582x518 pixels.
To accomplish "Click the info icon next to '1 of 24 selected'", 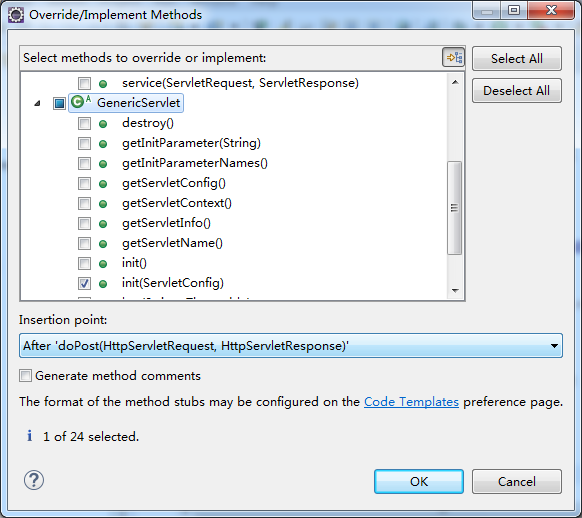I will 29,436.
